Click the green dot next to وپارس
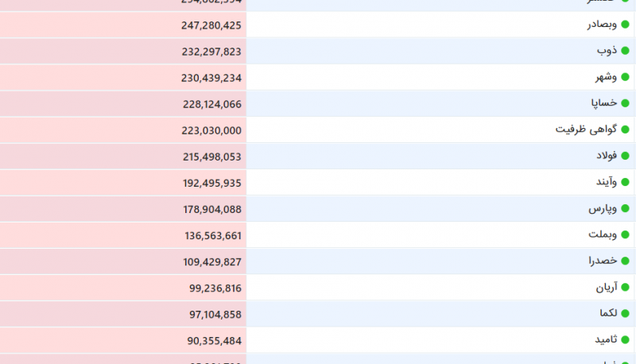Viewport: 636px width, 364px height. point(623,208)
